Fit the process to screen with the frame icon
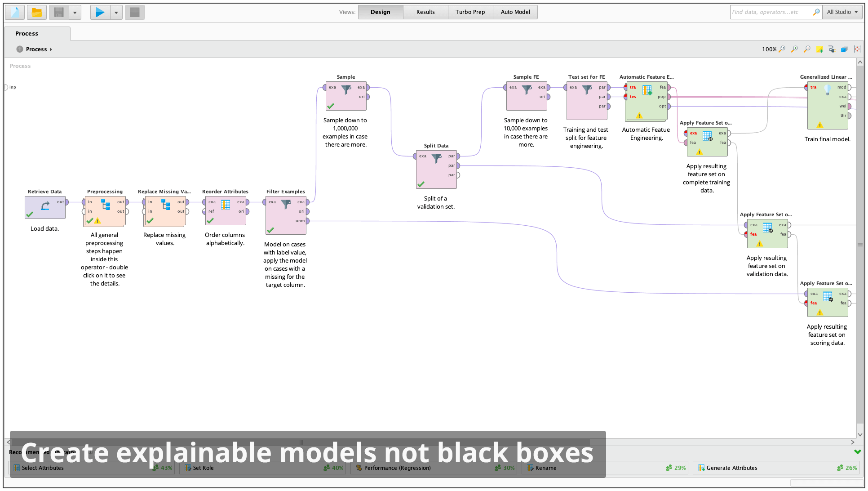 click(x=857, y=49)
